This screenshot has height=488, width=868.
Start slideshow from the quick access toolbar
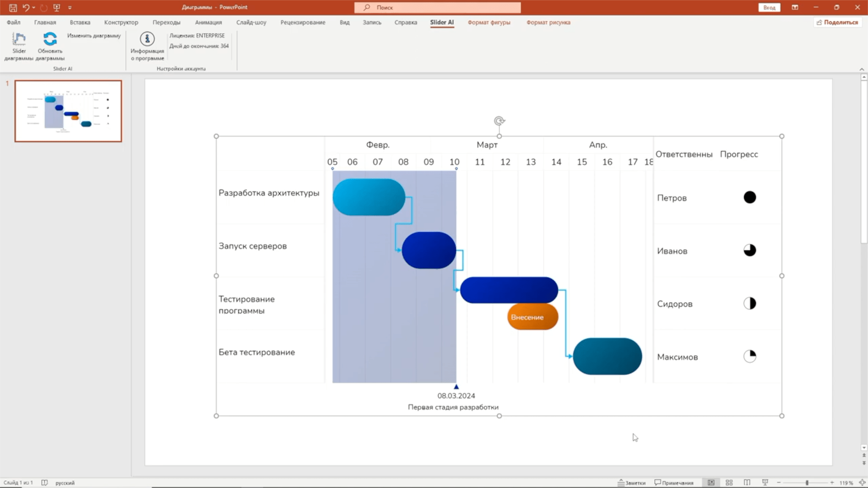pos(57,7)
